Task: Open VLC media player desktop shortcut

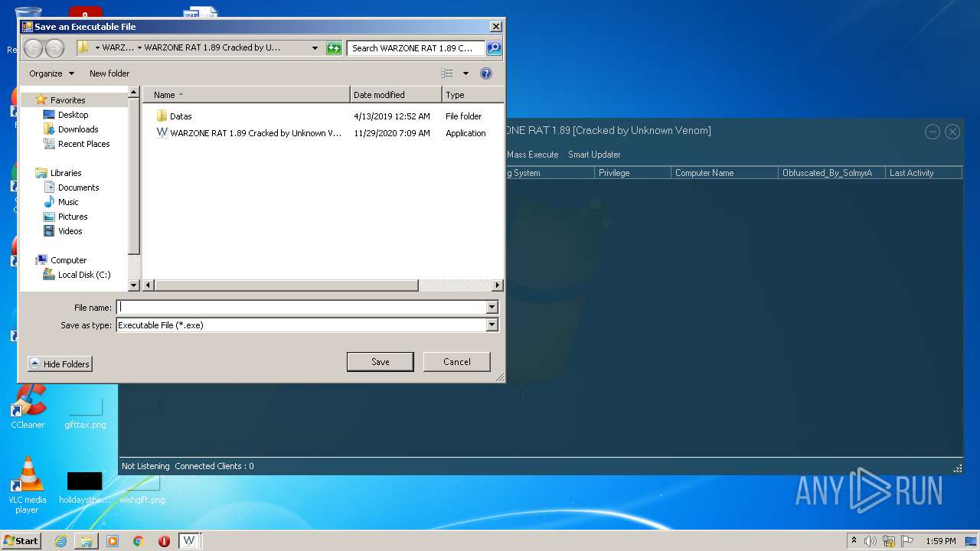Action: point(28,485)
